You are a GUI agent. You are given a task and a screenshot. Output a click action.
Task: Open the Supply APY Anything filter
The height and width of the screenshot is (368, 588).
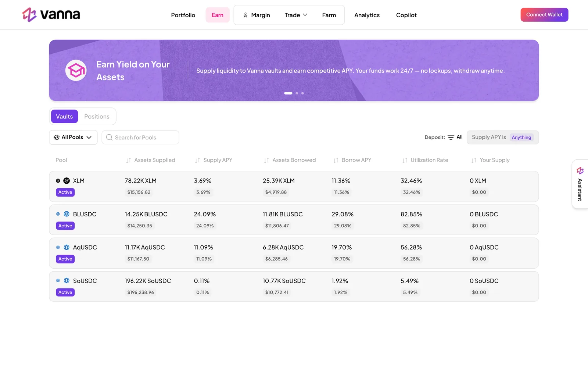tap(503, 137)
